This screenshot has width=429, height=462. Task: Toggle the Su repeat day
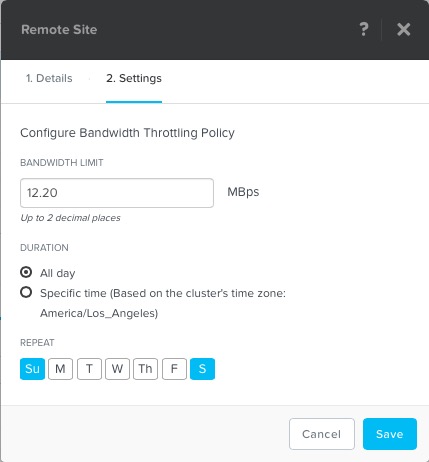pyautogui.click(x=32, y=369)
